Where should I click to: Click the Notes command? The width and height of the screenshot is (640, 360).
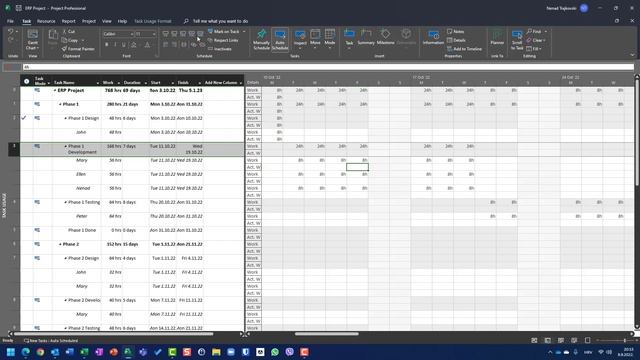(456, 31)
